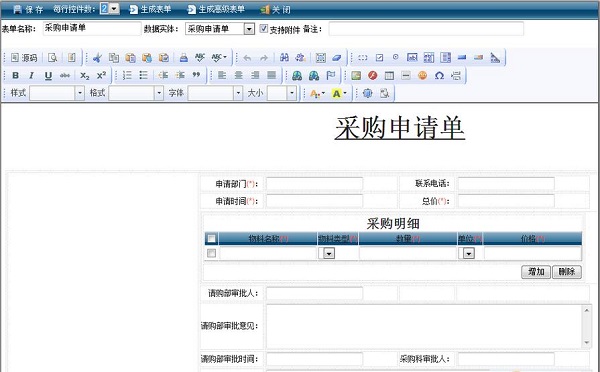600x372 pixels.
Task: Insert a selection list form element
Action: tap(445, 58)
